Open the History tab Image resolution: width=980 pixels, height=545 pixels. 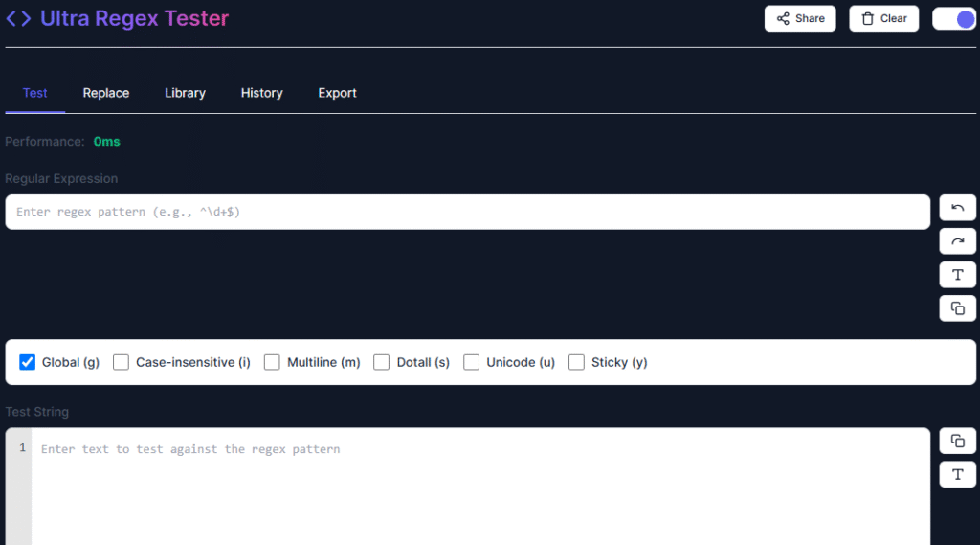point(262,93)
